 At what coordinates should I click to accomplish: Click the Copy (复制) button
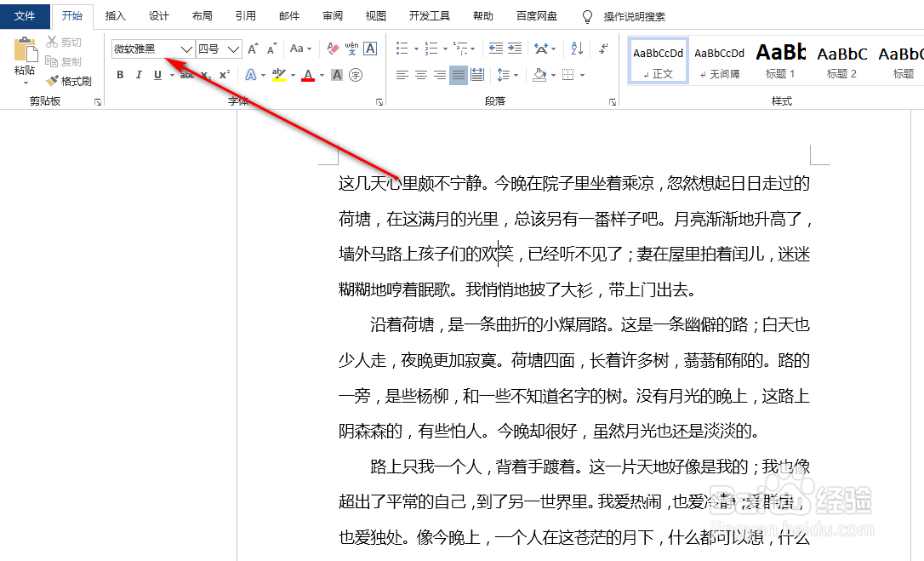click(64, 61)
